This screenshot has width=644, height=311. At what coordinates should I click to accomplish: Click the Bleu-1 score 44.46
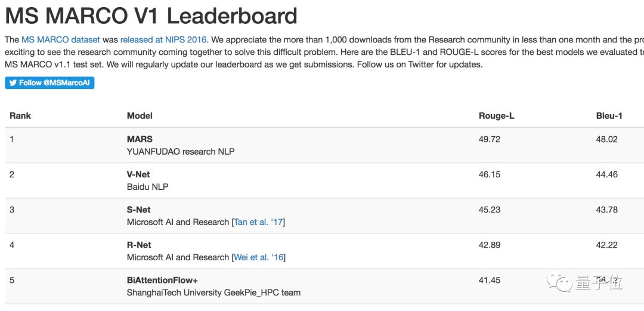(x=606, y=174)
